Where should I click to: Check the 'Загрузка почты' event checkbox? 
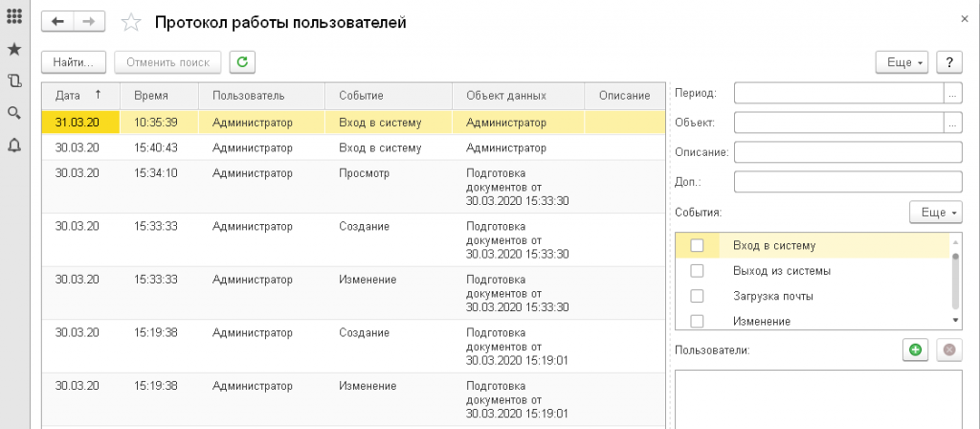(x=697, y=296)
